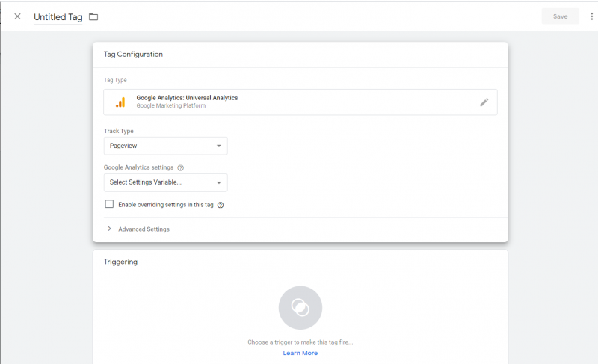
Task: Close the tag editor with the X icon
Action: click(17, 16)
